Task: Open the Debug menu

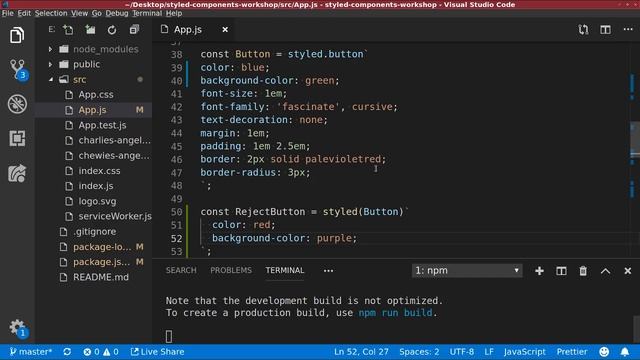Action: click(x=117, y=13)
